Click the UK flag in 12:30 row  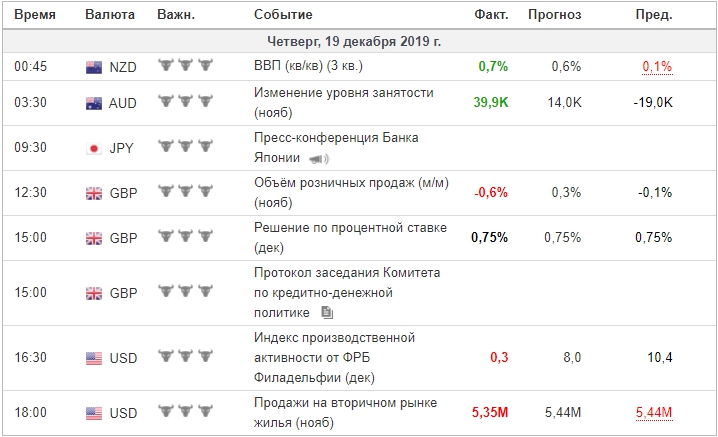93,193
